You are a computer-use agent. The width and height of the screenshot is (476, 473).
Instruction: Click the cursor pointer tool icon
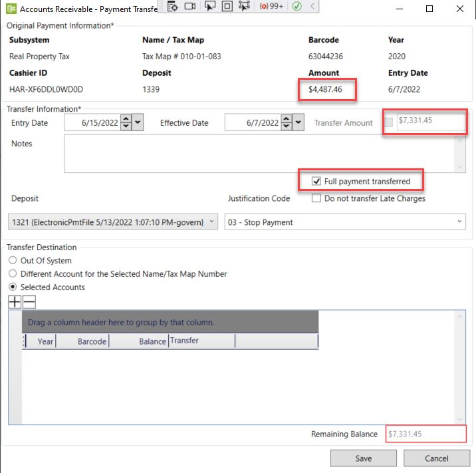(x=209, y=6)
